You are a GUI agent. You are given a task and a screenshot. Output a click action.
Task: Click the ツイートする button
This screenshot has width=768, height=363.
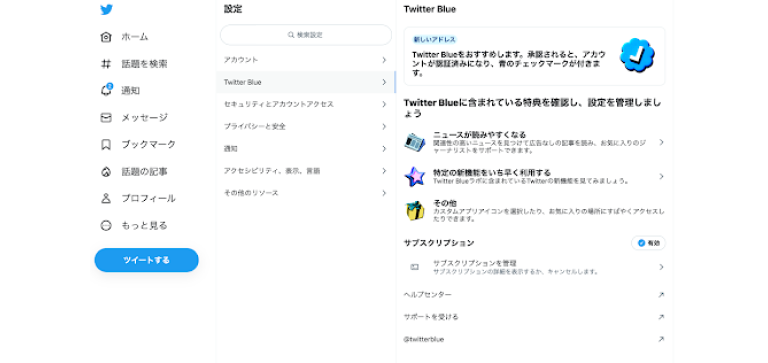(x=146, y=260)
